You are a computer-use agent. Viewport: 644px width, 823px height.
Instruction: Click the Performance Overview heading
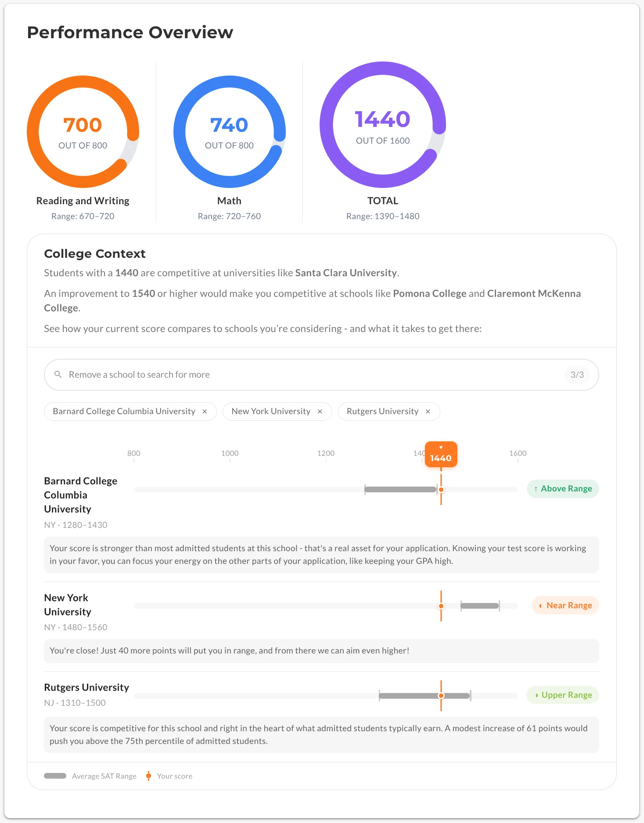[130, 32]
